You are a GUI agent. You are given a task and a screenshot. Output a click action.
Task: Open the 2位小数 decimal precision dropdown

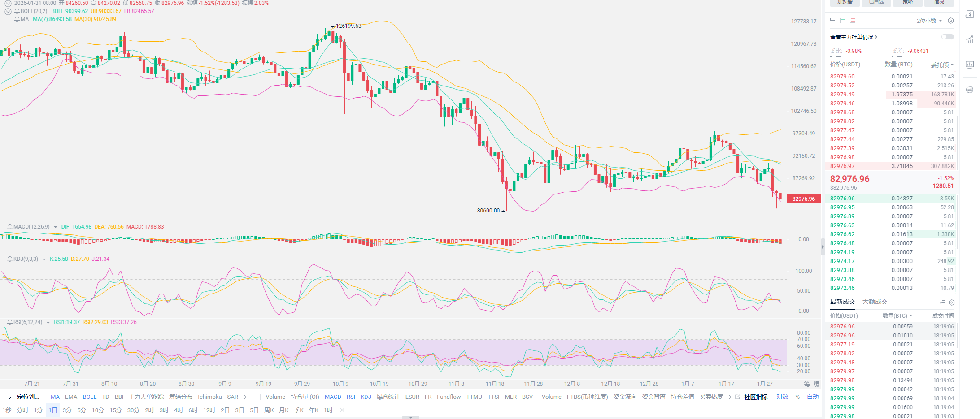[x=929, y=21]
